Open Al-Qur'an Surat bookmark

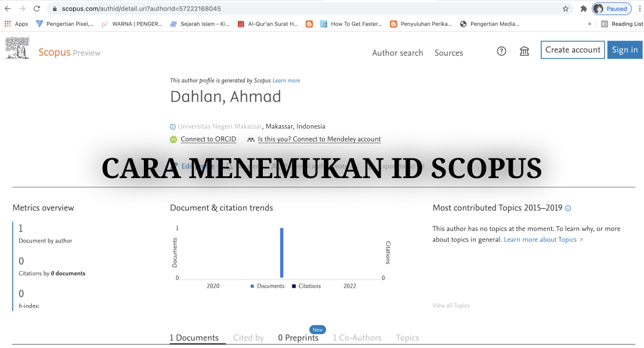[268, 24]
